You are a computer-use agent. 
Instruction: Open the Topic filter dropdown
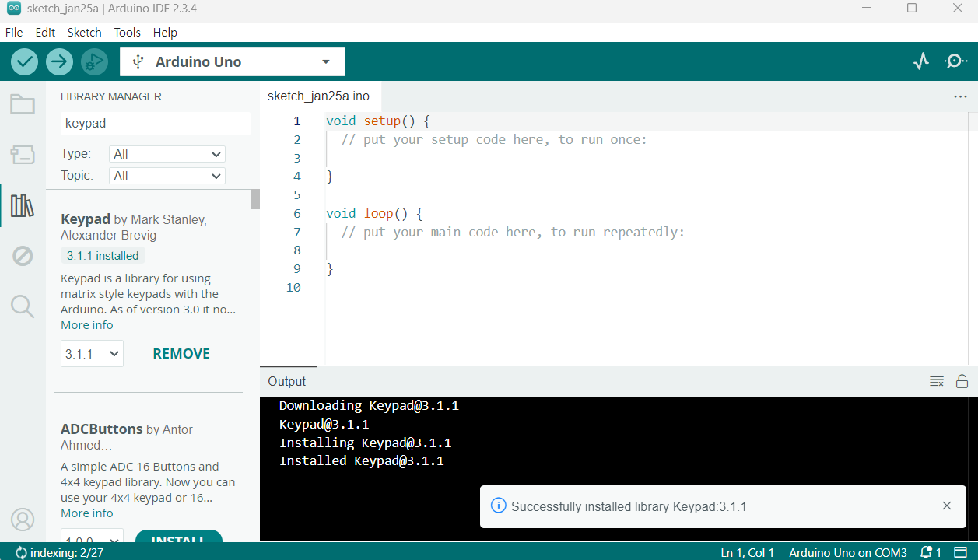(x=167, y=176)
